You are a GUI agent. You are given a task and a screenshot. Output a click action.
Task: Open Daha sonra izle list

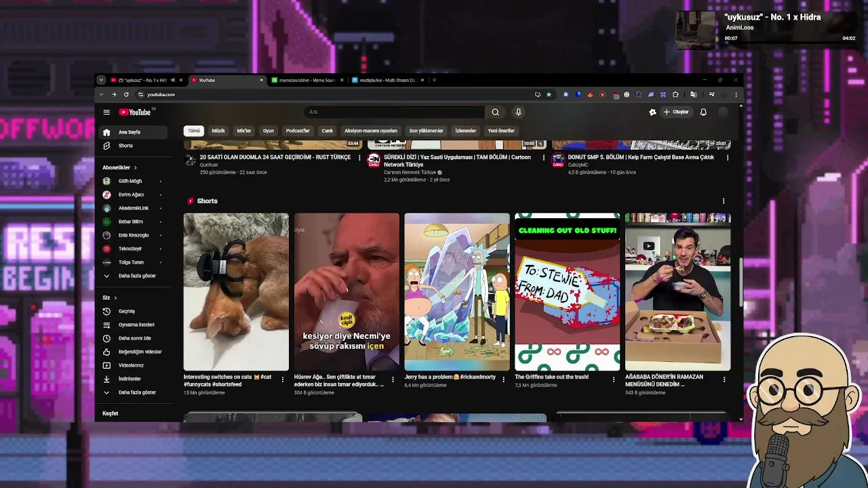[134, 338]
